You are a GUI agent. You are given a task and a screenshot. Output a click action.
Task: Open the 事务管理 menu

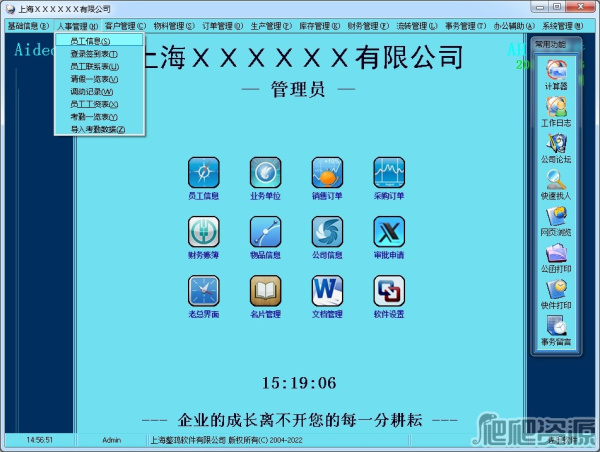(465, 26)
